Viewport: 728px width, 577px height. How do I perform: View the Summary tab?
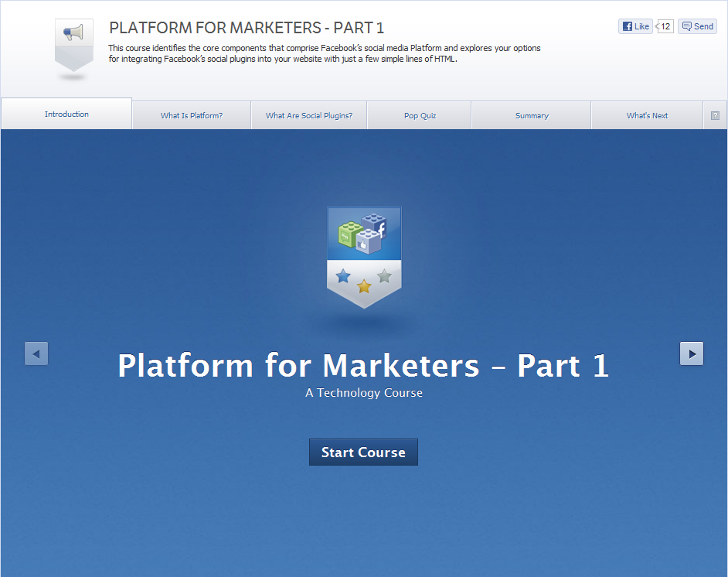[532, 116]
